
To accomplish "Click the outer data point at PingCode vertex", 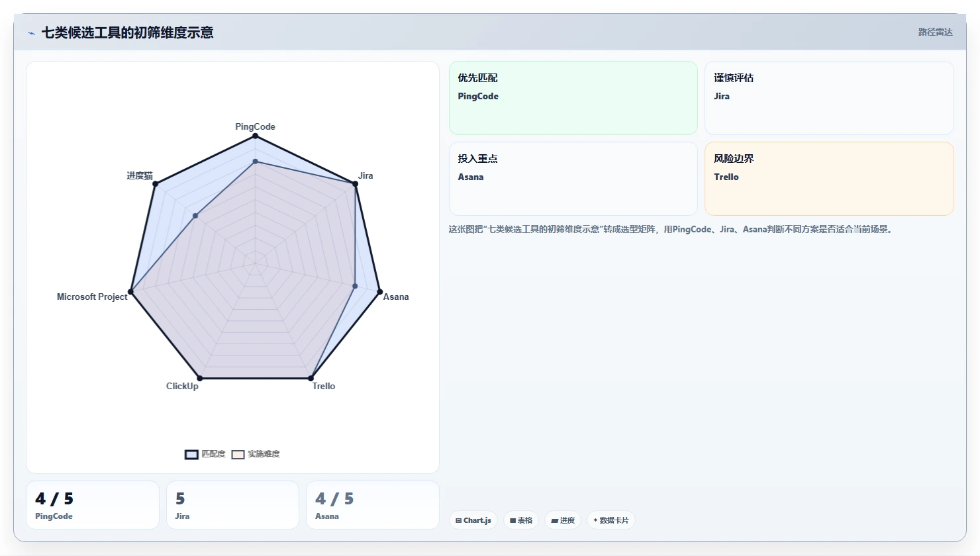I will [255, 136].
